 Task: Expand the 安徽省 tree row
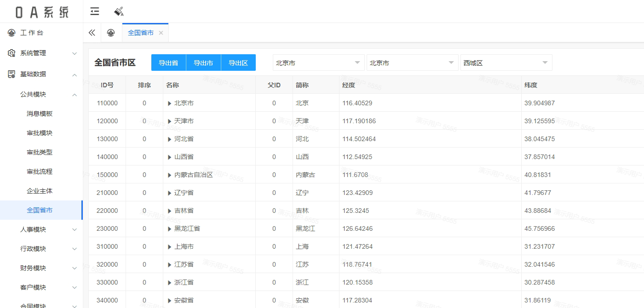(x=170, y=301)
